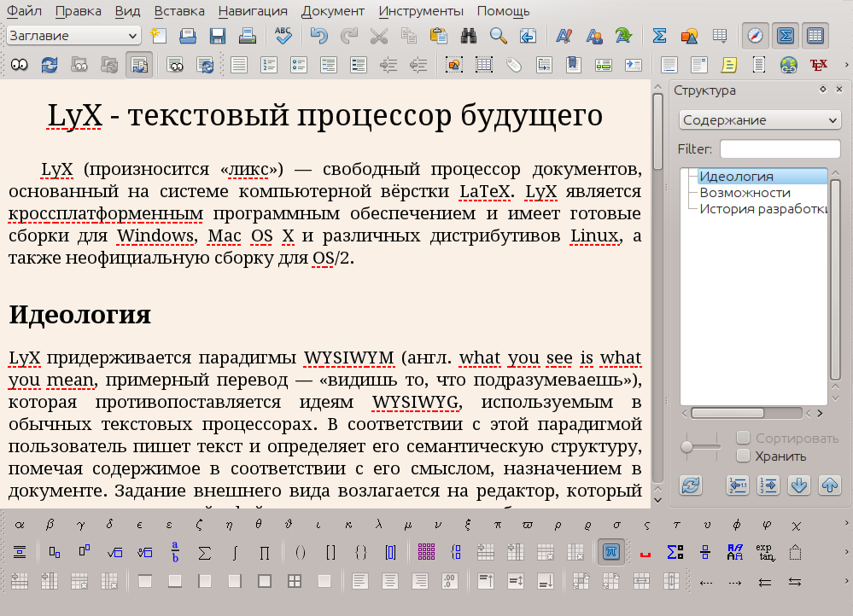Insert a table using the table grid icon
The height and width of the screenshot is (616, 853).
tap(720, 37)
